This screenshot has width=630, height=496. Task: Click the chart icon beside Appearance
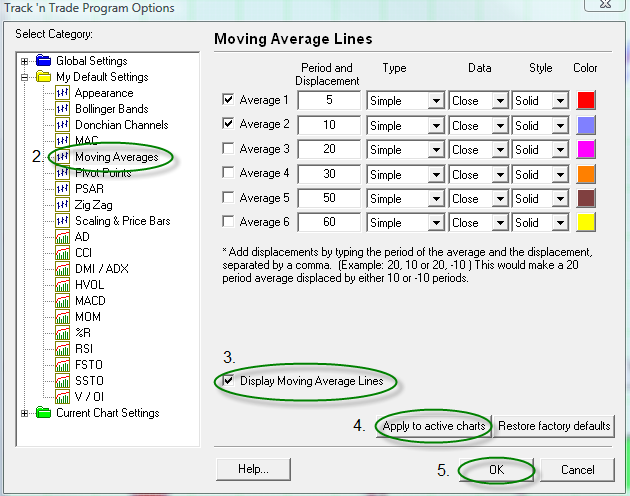point(62,93)
